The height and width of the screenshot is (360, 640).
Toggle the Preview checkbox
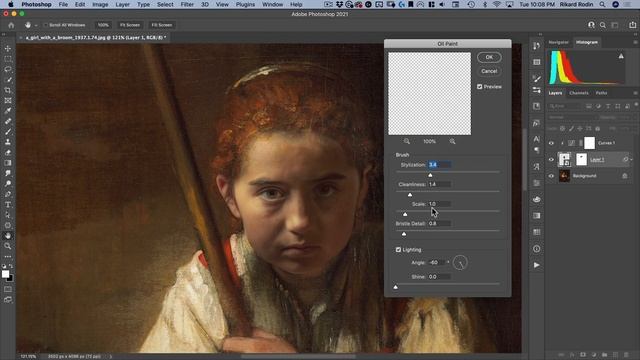[480, 87]
